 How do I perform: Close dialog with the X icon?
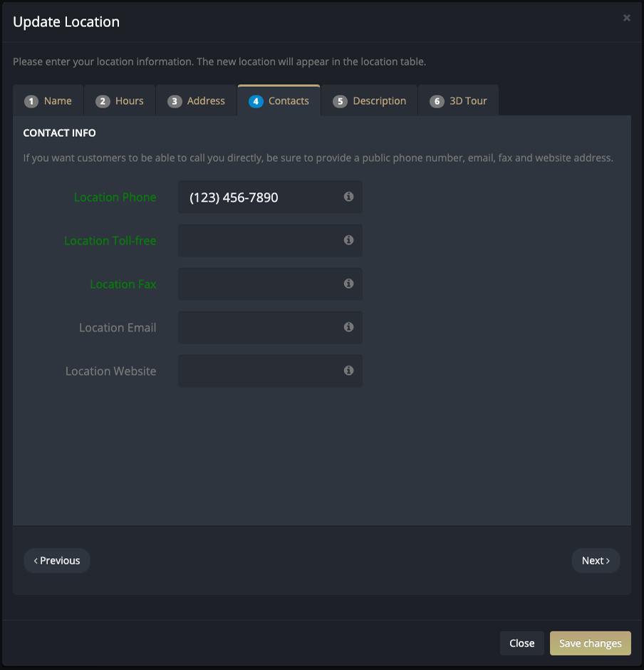click(x=626, y=18)
